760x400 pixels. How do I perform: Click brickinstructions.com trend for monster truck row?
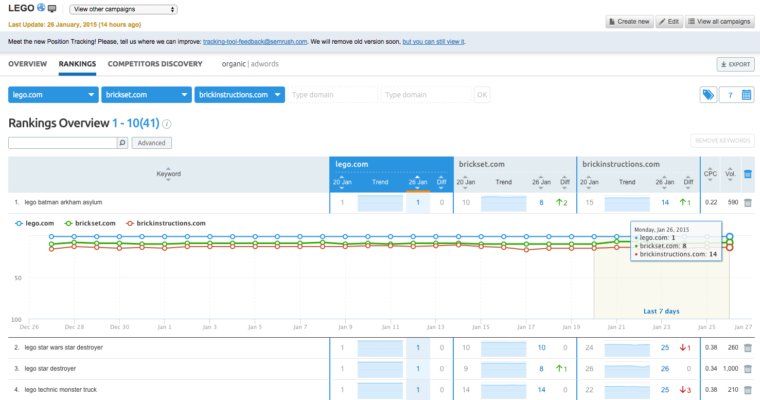click(627, 390)
